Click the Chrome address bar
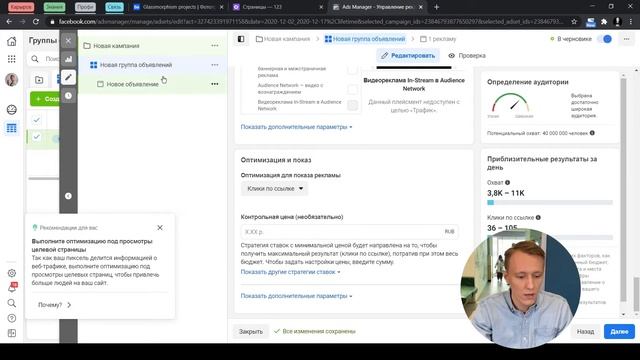The image size is (640, 360). pos(310,21)
